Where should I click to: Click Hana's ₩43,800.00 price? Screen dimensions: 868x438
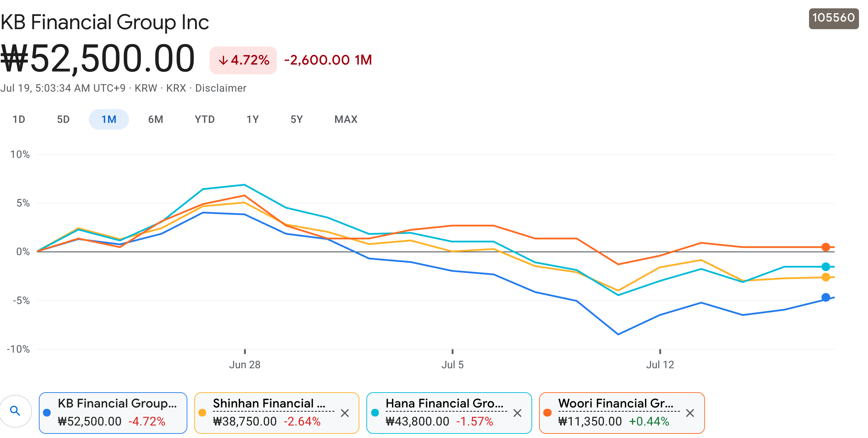point(418,422)
